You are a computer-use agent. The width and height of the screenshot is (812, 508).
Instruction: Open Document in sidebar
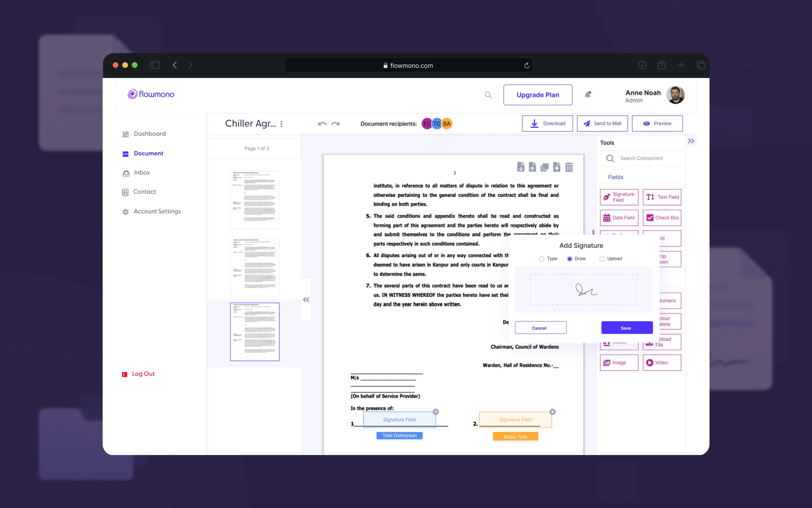point(143,153)
